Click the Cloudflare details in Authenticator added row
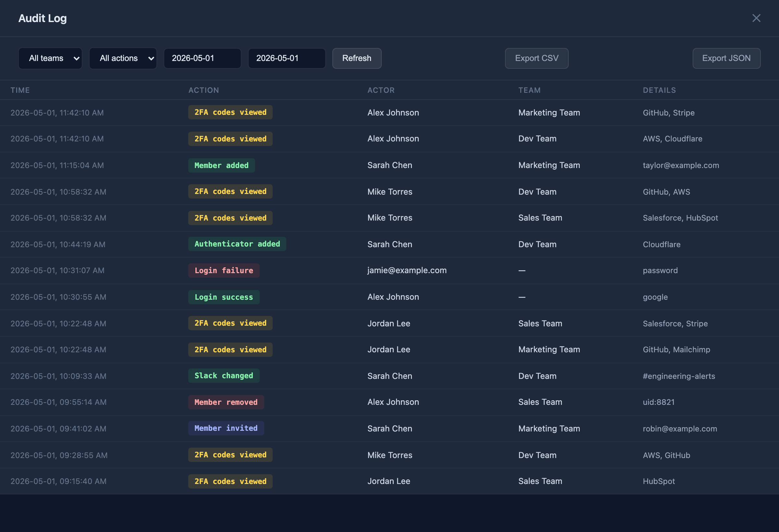 [x=662, y=244]
